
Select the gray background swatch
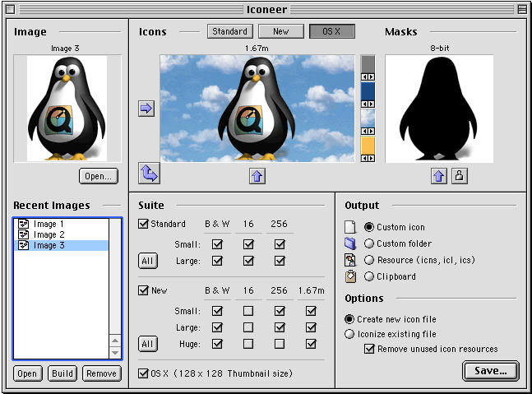coord(368,64)
